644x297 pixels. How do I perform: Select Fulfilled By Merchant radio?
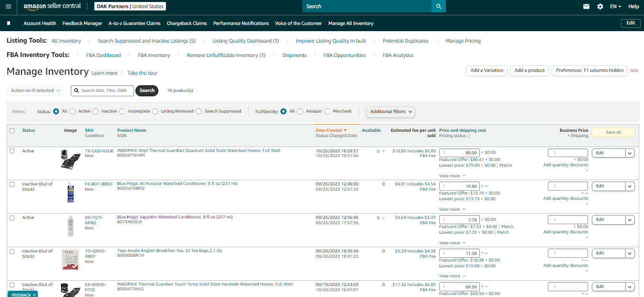click(327, 111)
